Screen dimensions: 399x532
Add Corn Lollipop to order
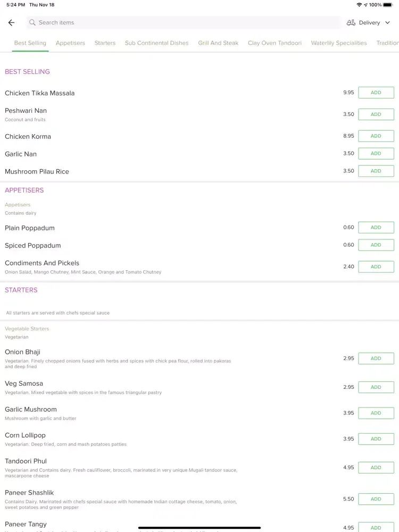376,439
